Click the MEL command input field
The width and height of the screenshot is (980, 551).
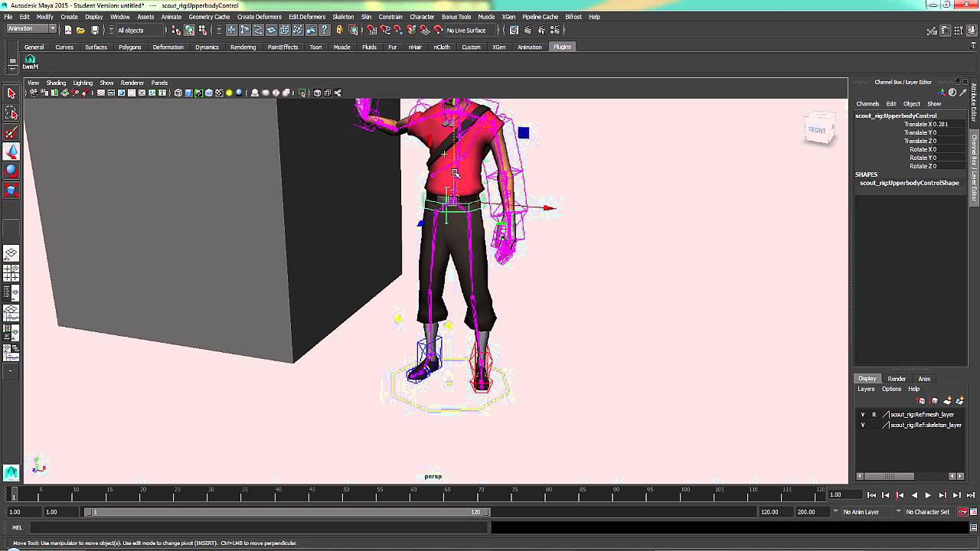[258, 527]
